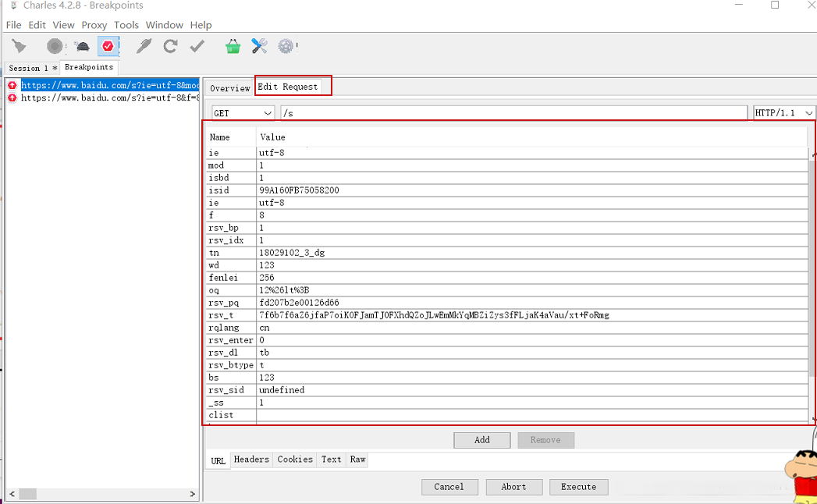Viewport: 817px width, 504px height.
Task: Click the rsv_bp parameter name cell
Action: coord(231,228)
